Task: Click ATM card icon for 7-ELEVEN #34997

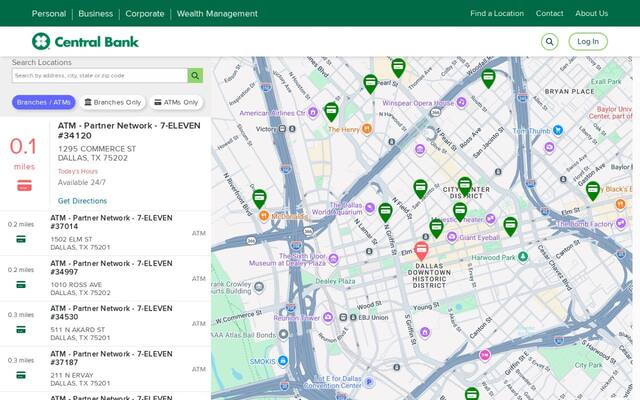Action: [21, 284]
